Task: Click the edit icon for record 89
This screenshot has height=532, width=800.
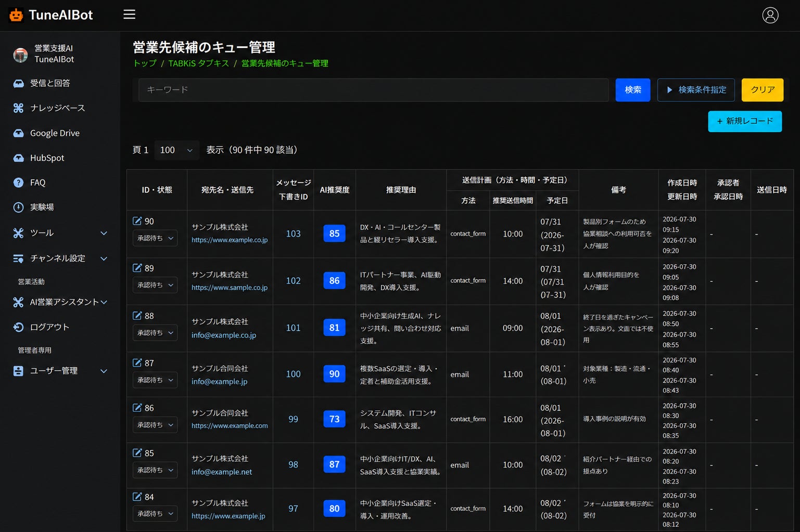Action: (x=137, y=268)
